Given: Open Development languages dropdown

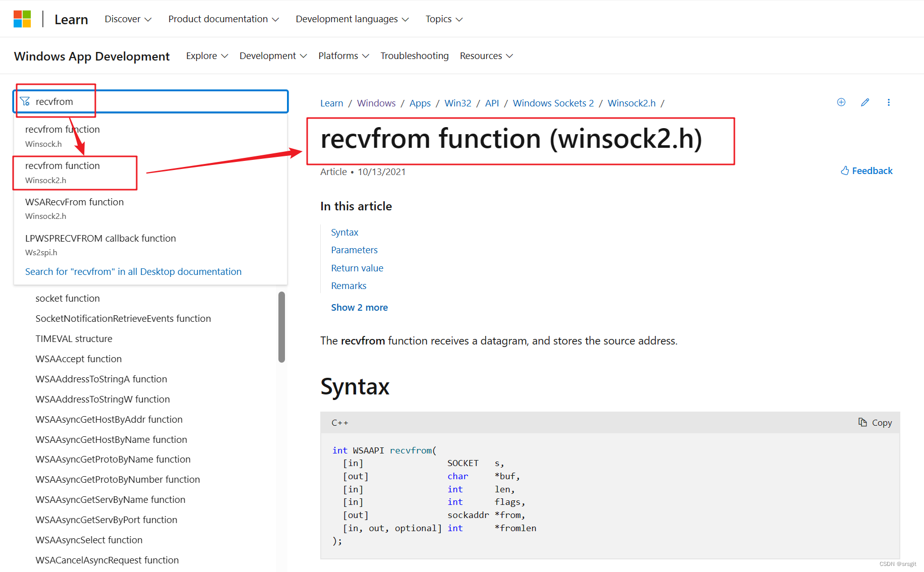Looking at the screenshot, I should point(352,19).
